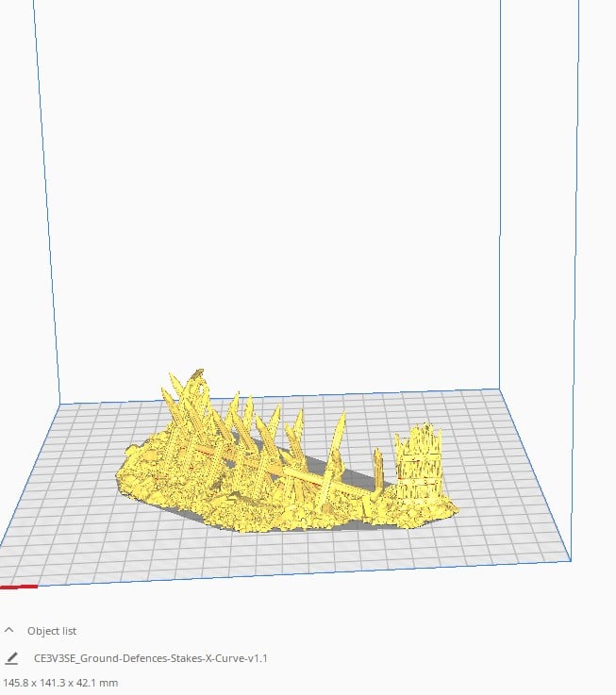Click the short post beside the wicker basket
616x695 pixels.
[378, 467]
